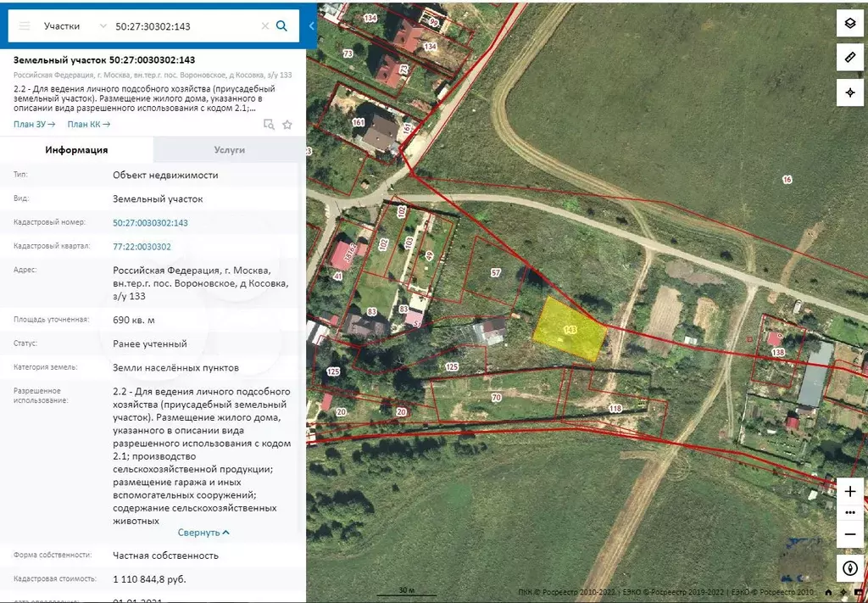Viewport: 868px width, 603px height.
Task: Open the hamburger menu in search bar
Action: (x=24, y=26)
